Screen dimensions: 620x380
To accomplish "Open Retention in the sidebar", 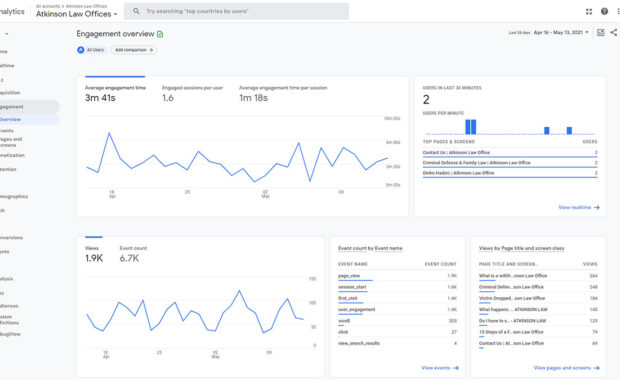I will pyautogui.click(x=8, y=169).
